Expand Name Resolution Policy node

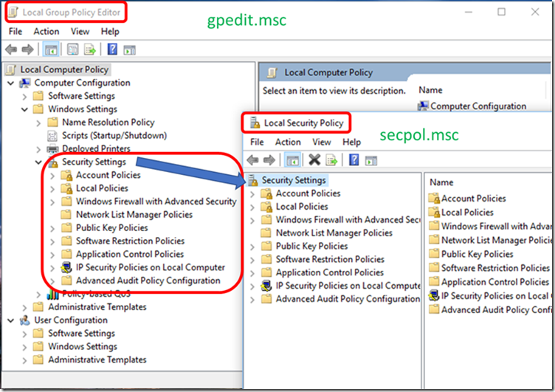point(38,123)
